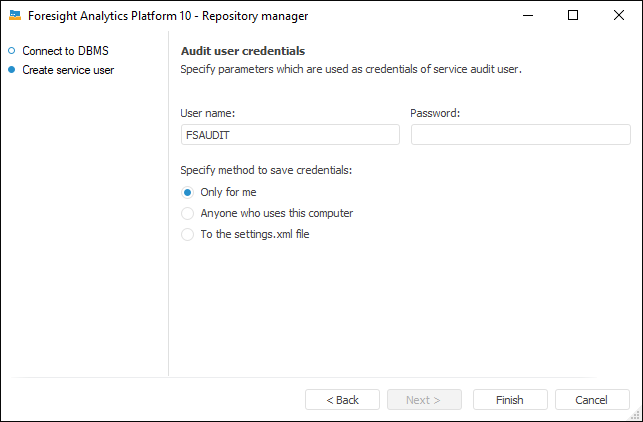Maximize the Repository manager window
Image resolution: width=643 pixels, height=422 pixels.
(x=573, y=15)
